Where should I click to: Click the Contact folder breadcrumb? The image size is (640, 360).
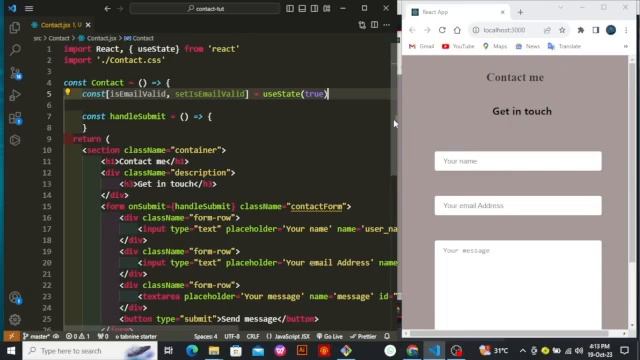(59, 38)
